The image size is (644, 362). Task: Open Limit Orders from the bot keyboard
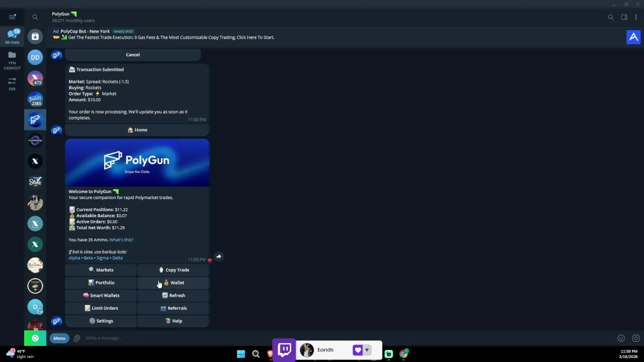pyautogui.click(x=101, y=308)
